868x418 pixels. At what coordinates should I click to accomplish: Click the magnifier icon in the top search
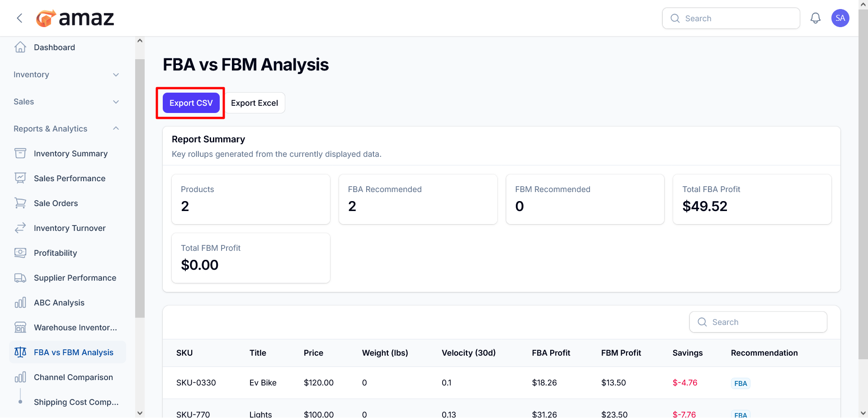coord(675,18)
